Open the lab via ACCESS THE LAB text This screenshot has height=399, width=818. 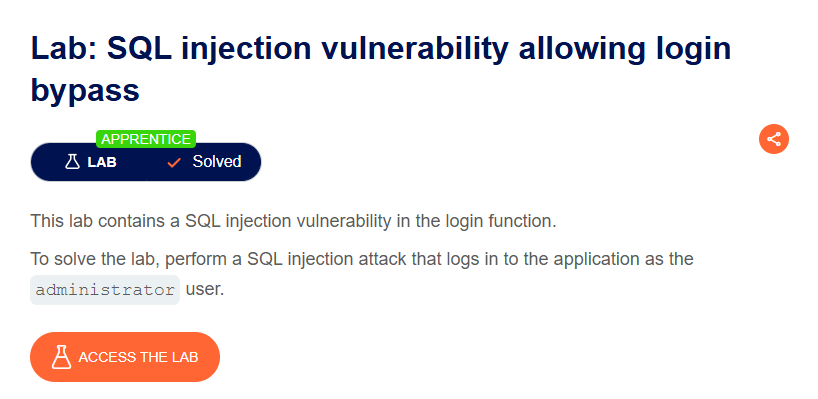pyautogui.click(x=138, y=358)
